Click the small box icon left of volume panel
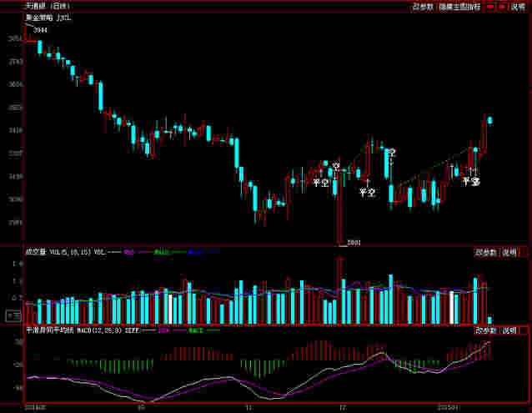 point(13,315)
